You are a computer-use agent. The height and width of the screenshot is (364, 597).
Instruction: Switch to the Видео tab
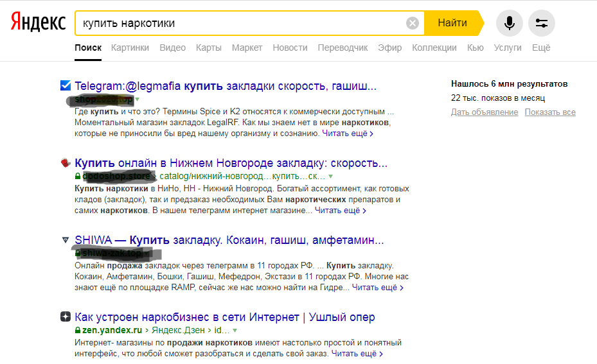(x=172, y=48)
